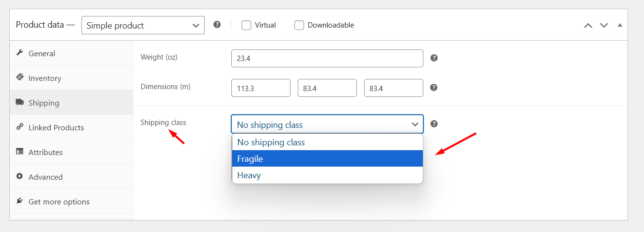The image size is (644, 232).
Task: Enable the Virtual checkbox
Action: click(x=246, y=25)
